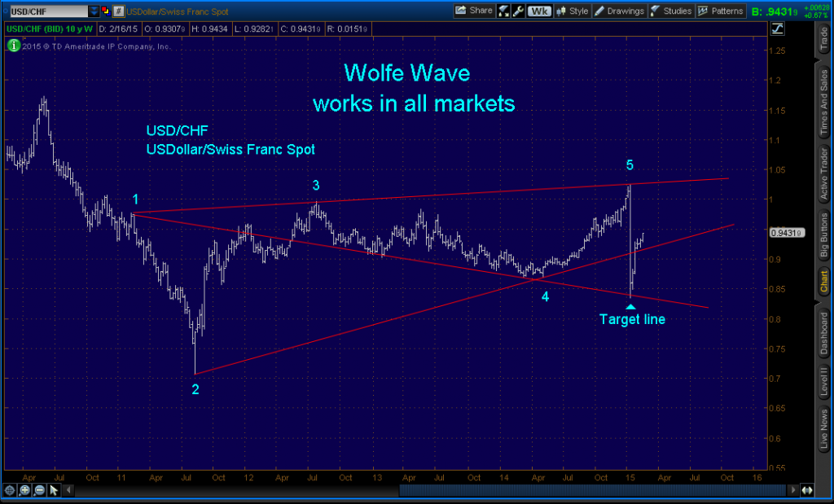Toggle the detach-panel icon left of the wrench
This screenshot has height=504, width=834.
tap(503, 11)
